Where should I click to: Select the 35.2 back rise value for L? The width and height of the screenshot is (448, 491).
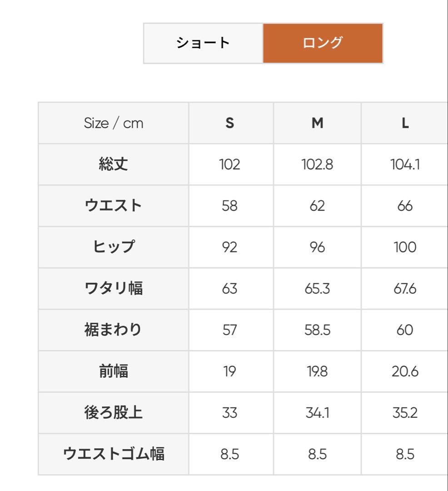point(404,412)
